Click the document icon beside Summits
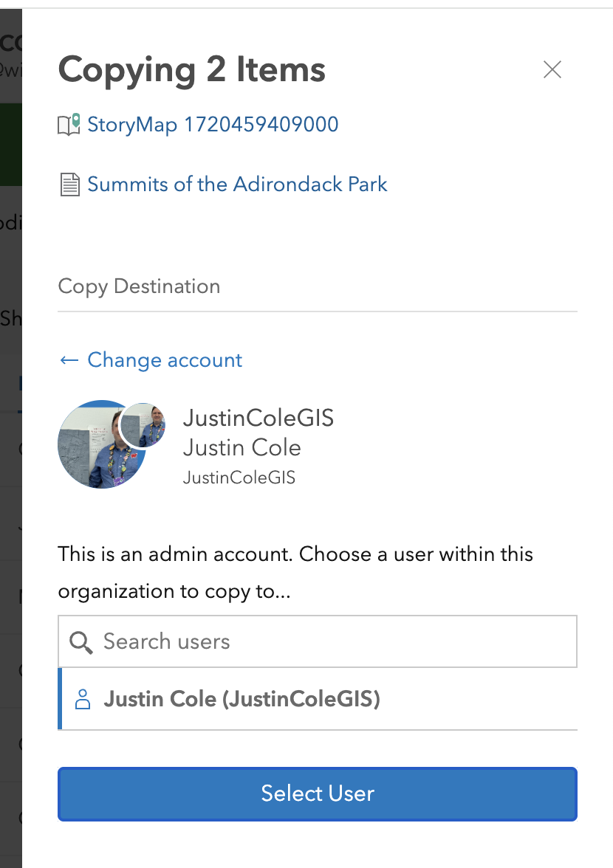The height and width of the screenshot is (868, 613). [69, 185]
